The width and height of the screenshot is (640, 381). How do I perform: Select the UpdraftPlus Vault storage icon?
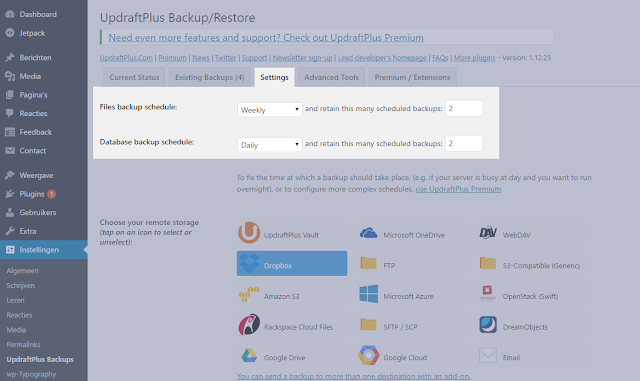tap(249, 233)
